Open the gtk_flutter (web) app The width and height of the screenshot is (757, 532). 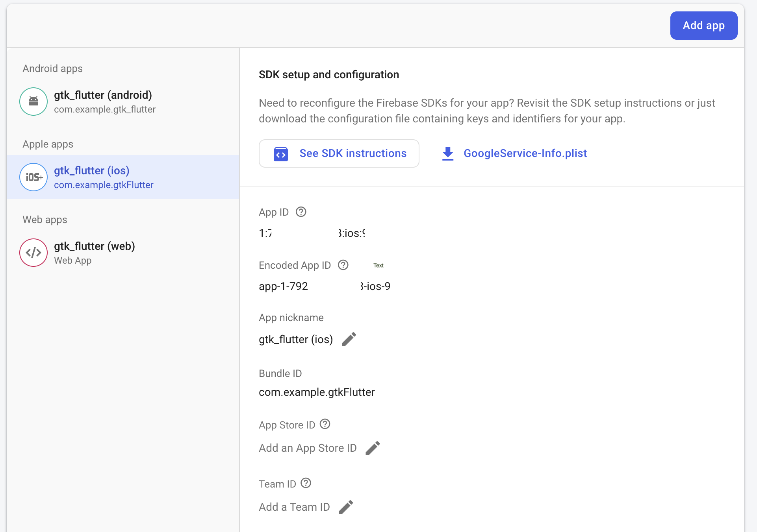click(x=123, y=253)
